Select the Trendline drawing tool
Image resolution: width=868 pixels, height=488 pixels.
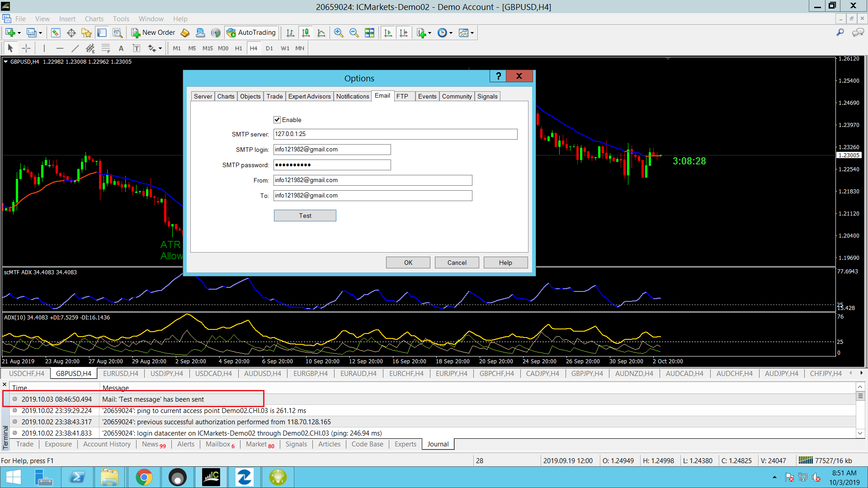click(x=75, y=48)
